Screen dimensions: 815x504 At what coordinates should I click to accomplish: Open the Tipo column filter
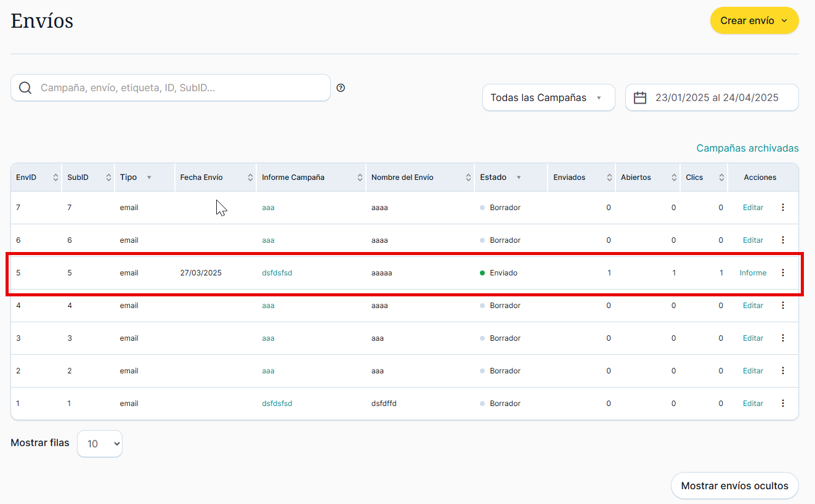click(x=148, y=177)
